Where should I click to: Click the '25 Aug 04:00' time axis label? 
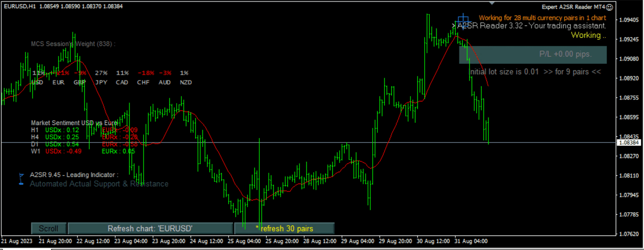click(244, 241)
